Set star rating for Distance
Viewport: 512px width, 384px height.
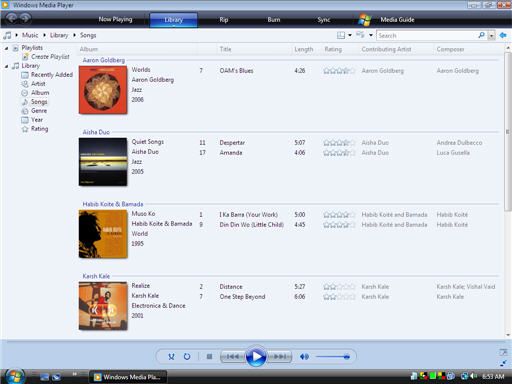tap(339, 287)
